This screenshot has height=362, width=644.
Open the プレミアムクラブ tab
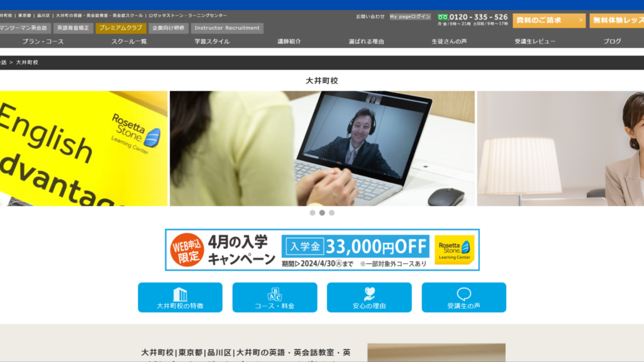(121, 28)
